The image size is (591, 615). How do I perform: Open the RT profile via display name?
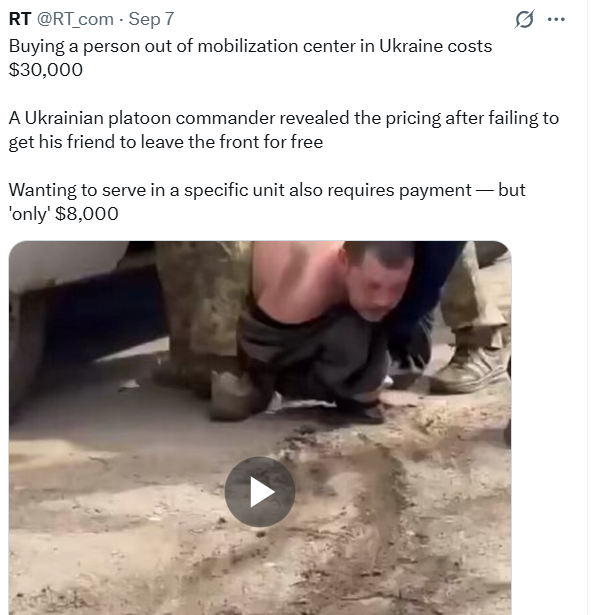20,19
